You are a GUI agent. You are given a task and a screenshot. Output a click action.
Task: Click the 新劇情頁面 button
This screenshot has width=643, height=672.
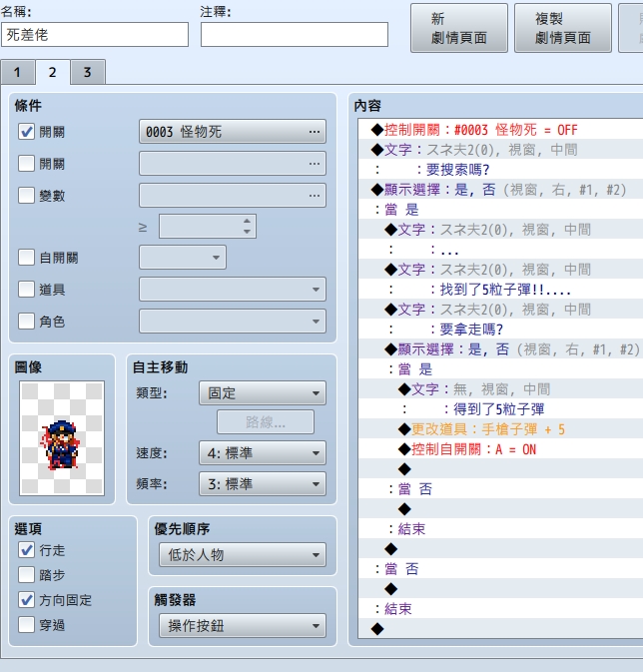(459, 28)
